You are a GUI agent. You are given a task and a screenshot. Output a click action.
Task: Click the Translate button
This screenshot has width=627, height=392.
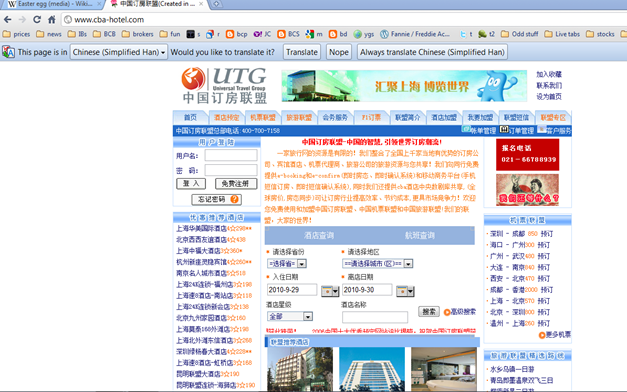(x=302, y=52)
